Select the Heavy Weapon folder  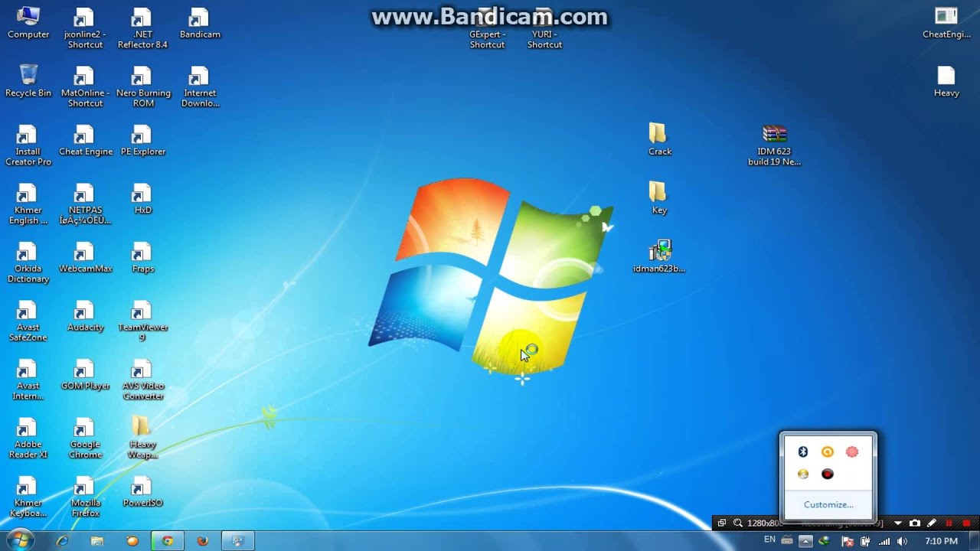pos(142,438)
